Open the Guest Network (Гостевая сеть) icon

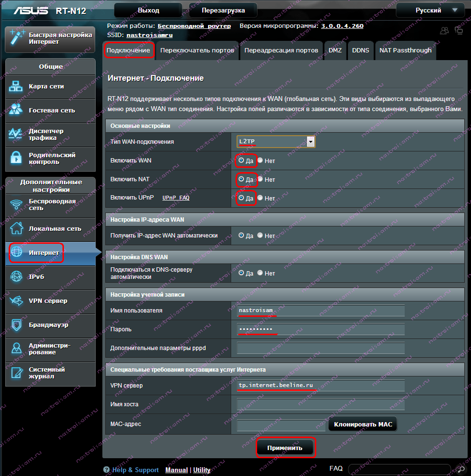16,110
